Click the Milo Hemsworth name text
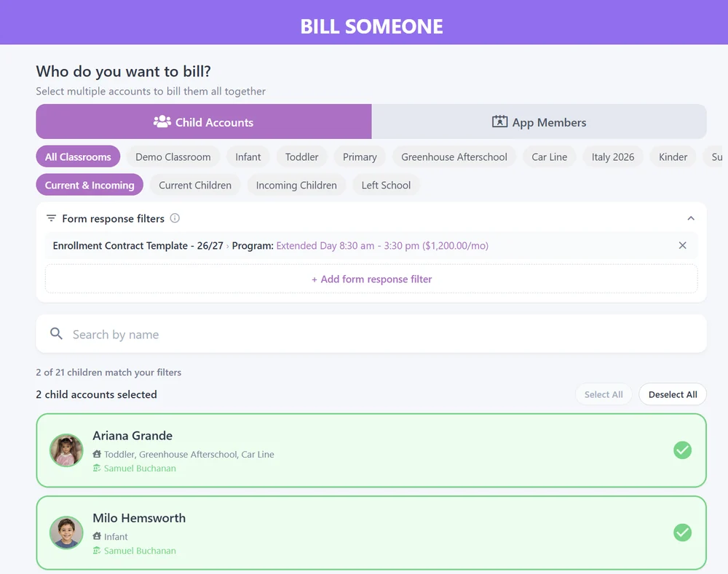This screenshot has height=574, width=728. [x=139, y=518]
